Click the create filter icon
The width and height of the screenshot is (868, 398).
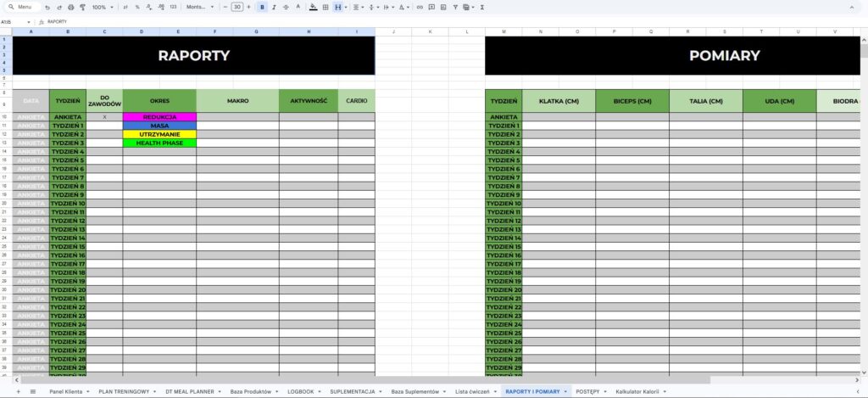455,7
